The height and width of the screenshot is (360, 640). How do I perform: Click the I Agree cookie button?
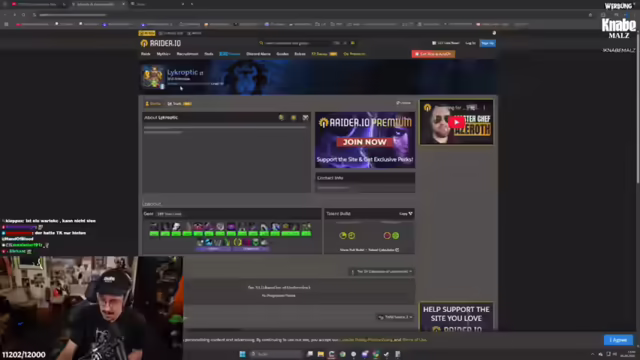click(618, 340)
